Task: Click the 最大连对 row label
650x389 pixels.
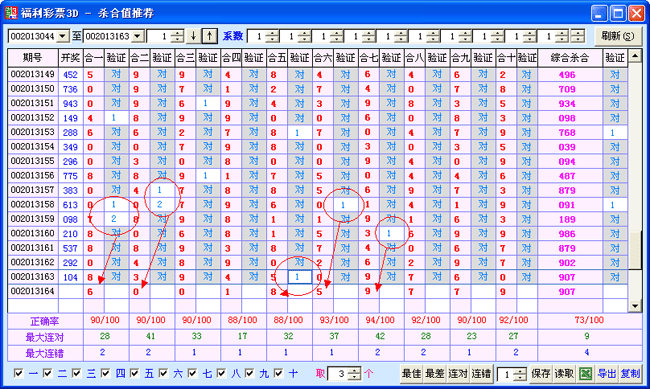Action: click(x=45, y=337)
